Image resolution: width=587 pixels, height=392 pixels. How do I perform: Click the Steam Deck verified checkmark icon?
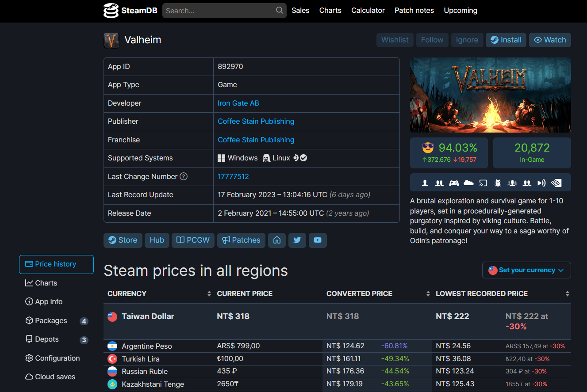tap(303, 158)
